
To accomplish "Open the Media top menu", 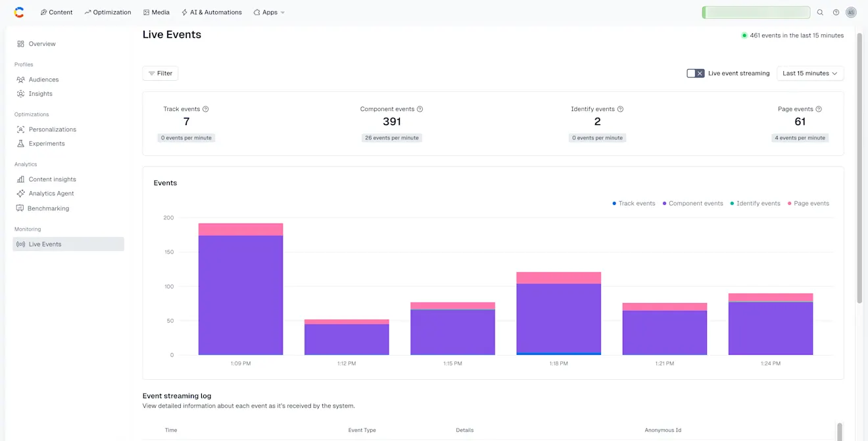I will tap(157, 12).
